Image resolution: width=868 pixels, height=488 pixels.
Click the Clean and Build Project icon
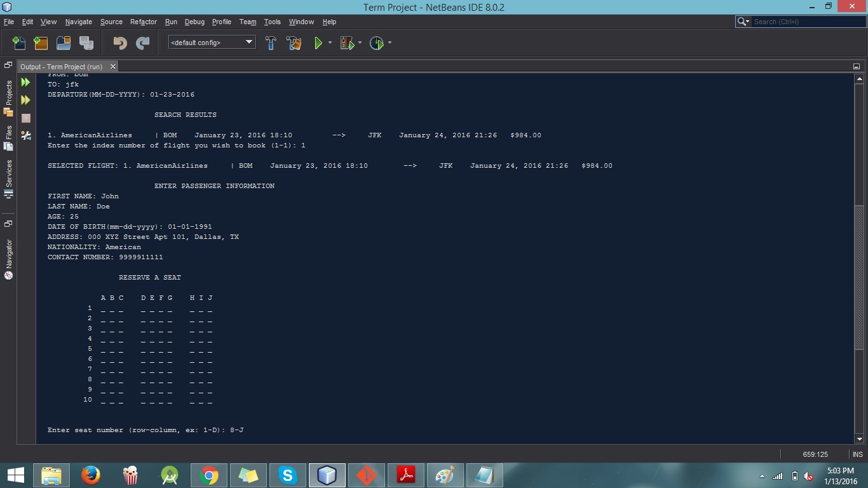tap(294, 43)
